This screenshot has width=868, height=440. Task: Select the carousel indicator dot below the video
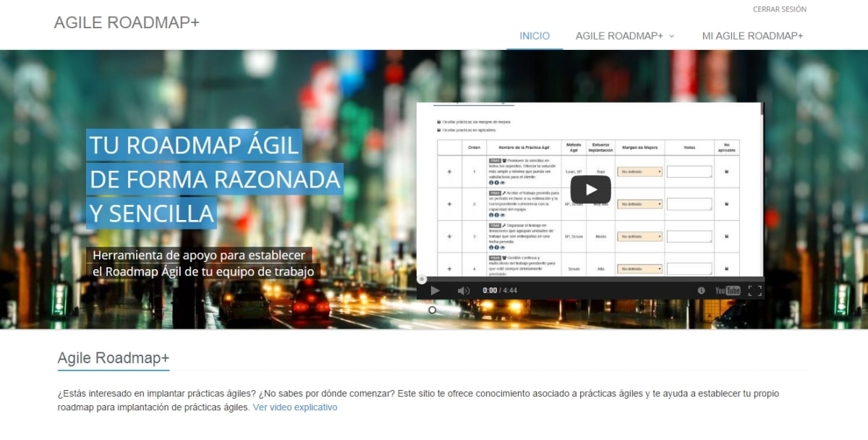point(433,310)
